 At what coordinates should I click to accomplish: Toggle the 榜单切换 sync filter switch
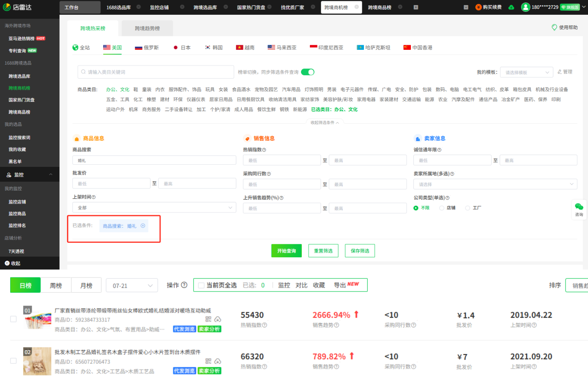pos(308,72)
